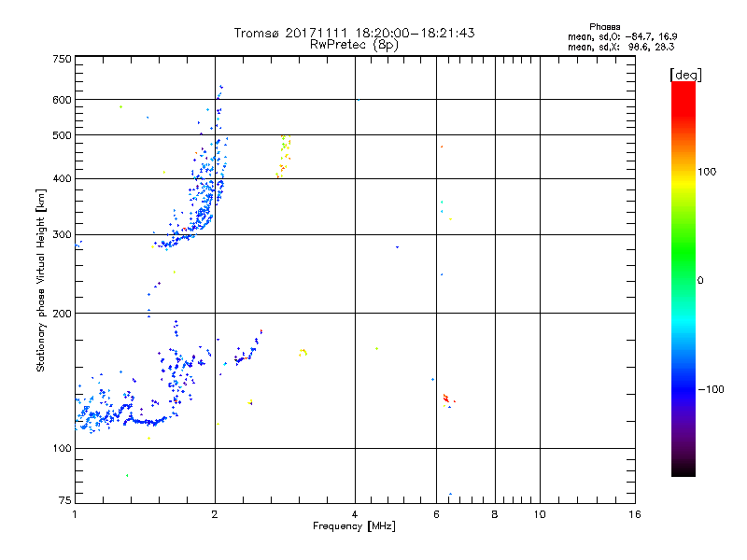Click the colorbar '0' tick label
747x560 pixels.
[699, 280]
